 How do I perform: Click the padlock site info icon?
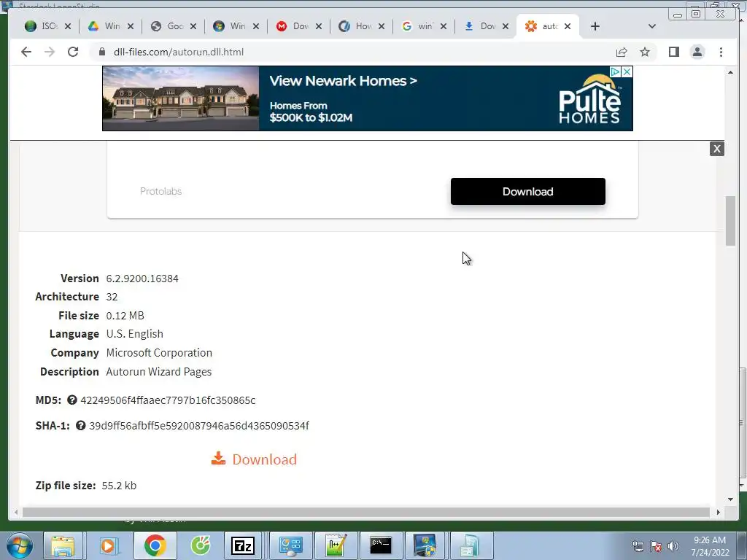[x=101, y=52]
